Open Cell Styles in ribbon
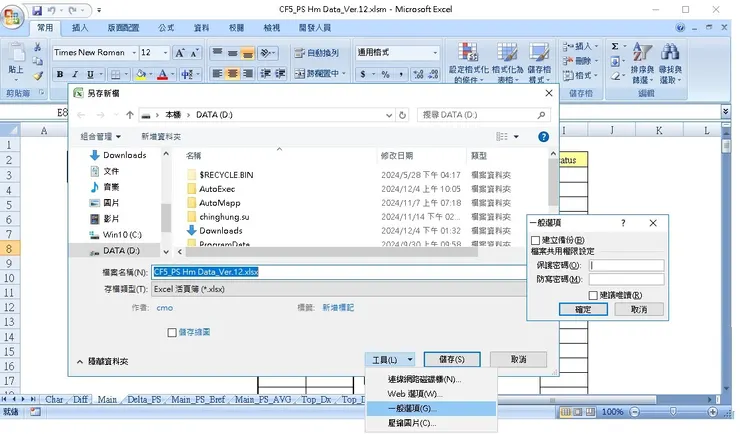 (539, 63)
